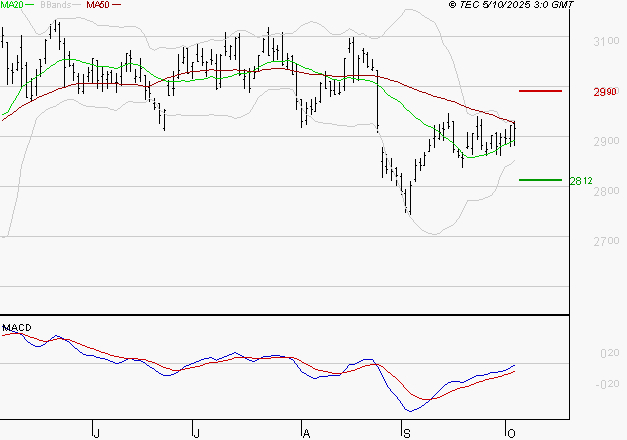
Task: Click the MACD -020 axis label
Action: click(x=607, y=384)
